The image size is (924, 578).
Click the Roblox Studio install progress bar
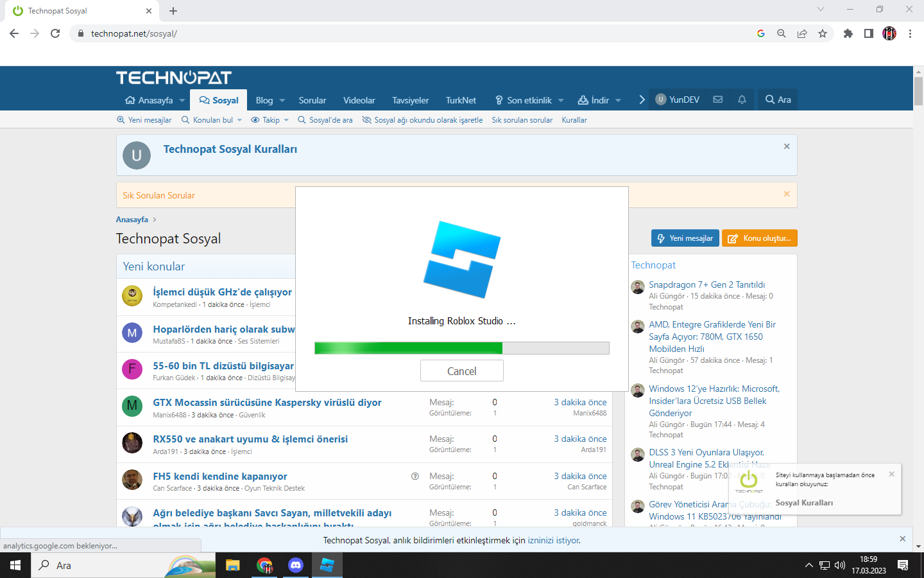click(462, 348)
